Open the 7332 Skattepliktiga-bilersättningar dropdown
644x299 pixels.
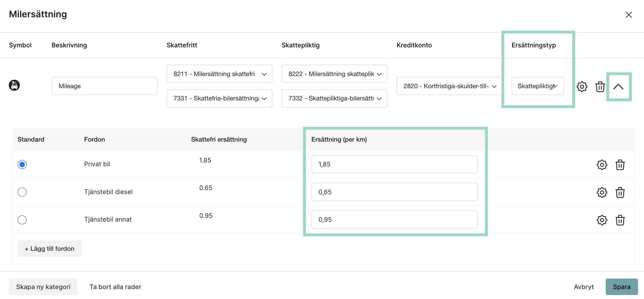(334, 98)
